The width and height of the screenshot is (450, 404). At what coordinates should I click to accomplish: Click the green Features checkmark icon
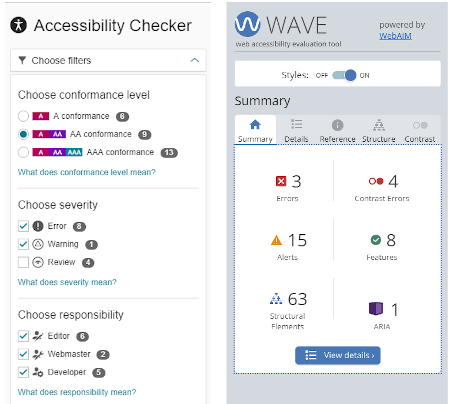point(376,240)
